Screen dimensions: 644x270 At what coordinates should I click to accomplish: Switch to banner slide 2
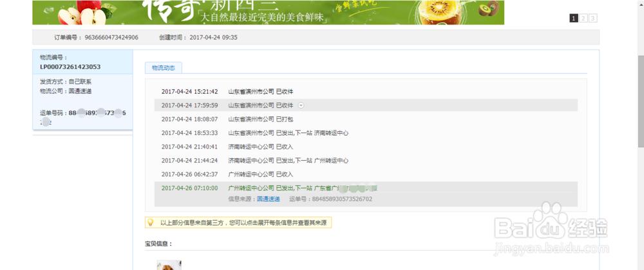point(583,18)
